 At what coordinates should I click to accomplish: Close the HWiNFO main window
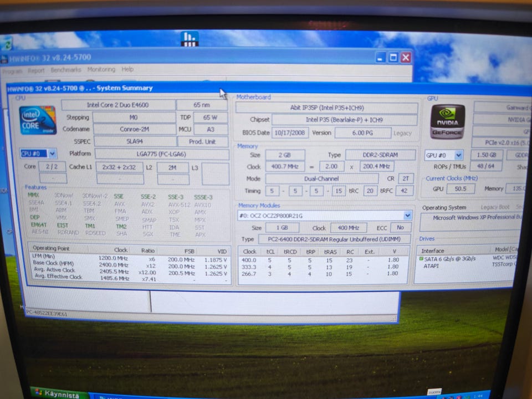click(406, 58)
